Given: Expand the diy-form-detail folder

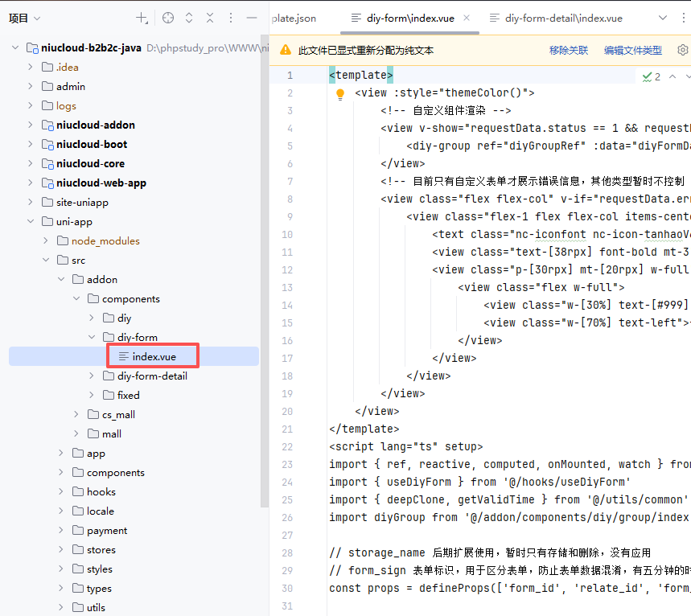Looking at the screenshot, I should coord(92,376).
